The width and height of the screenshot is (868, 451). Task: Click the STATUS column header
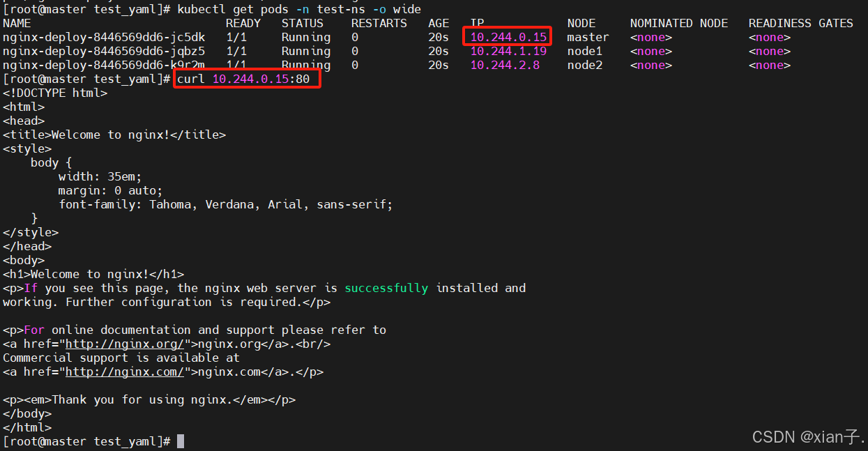click(x=303, y=23)
